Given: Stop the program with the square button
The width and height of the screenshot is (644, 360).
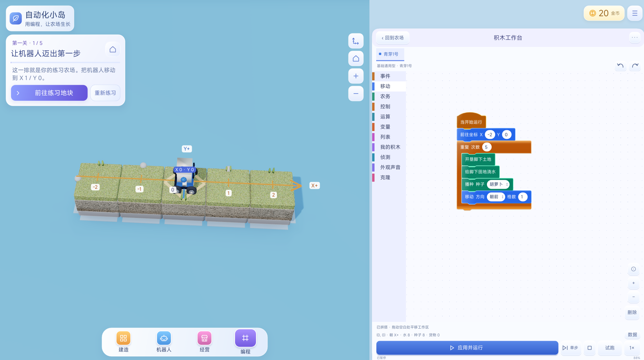Looking at the screenshot, I should (x=590, y=348).
